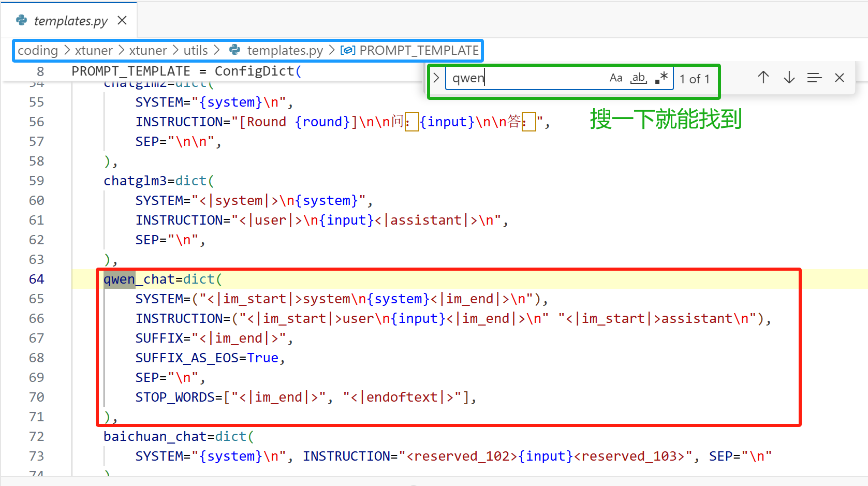This screenshot has height=486, width=868.
Task: Close the find widget
Action: coord(840,78)
